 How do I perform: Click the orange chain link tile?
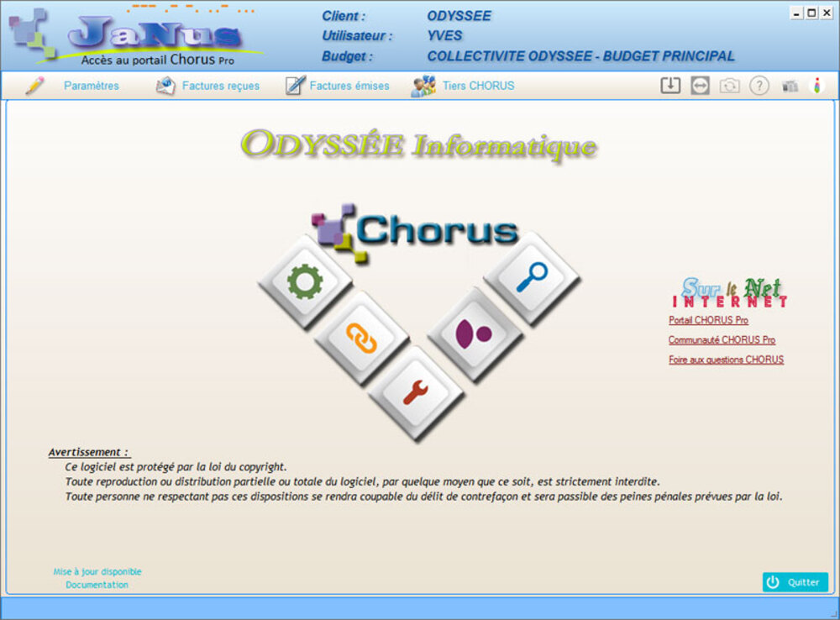pos(362,338)
